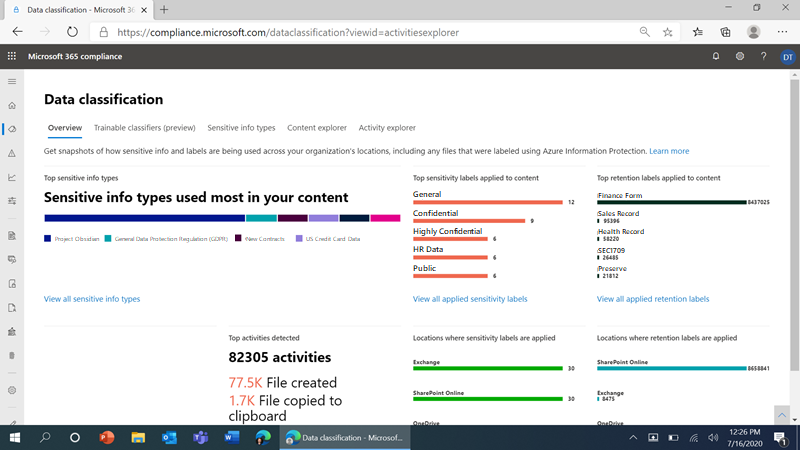The width and height of the screenshot is (800, 450).
Task: Open Microsoft Teams from the taskbar
Action: point(201,438)
